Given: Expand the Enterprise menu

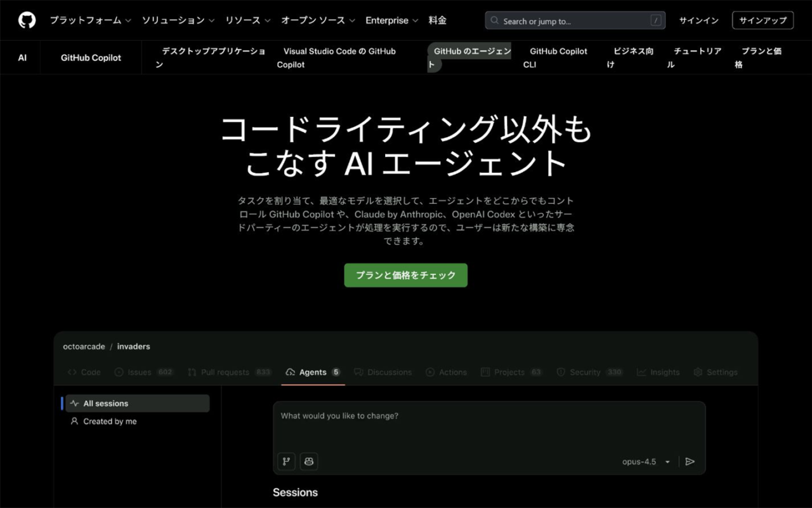Looking at the screenshot, I should tap(392, 20).
